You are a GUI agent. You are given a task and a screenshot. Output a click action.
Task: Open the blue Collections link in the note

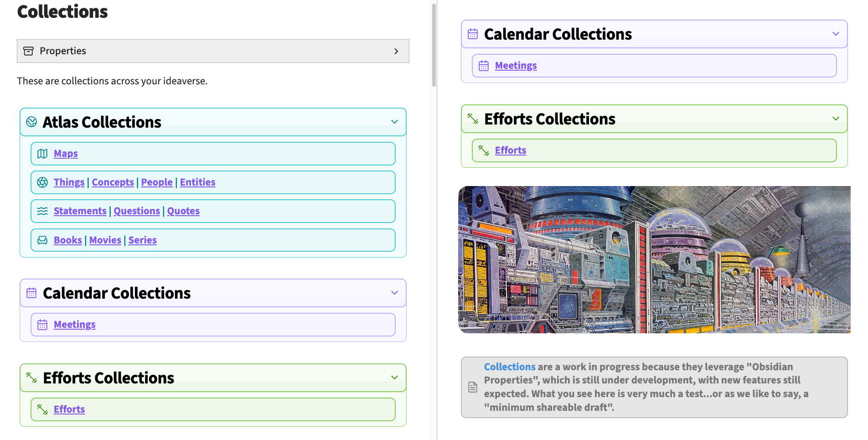pyautogui.click(x=510, y=367)
